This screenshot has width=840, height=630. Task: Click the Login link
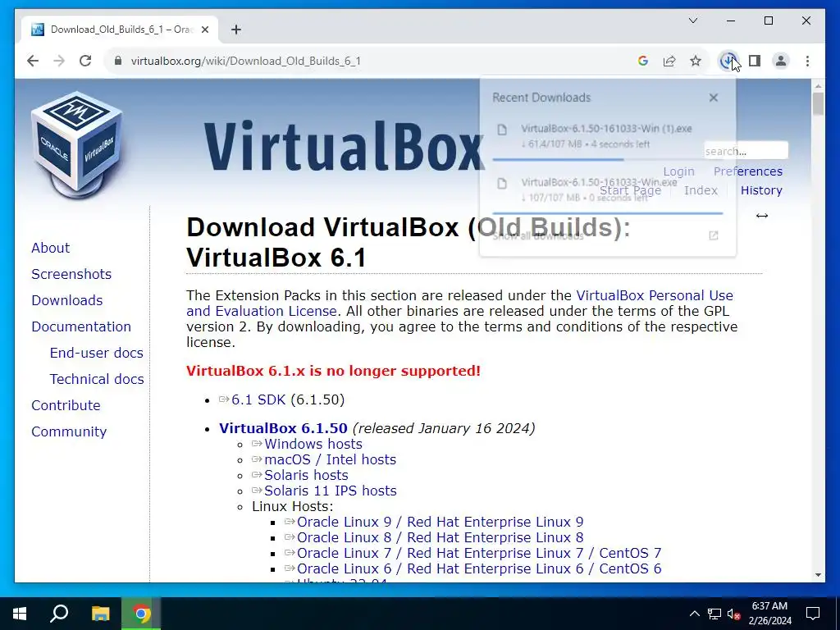coord(678,171)
